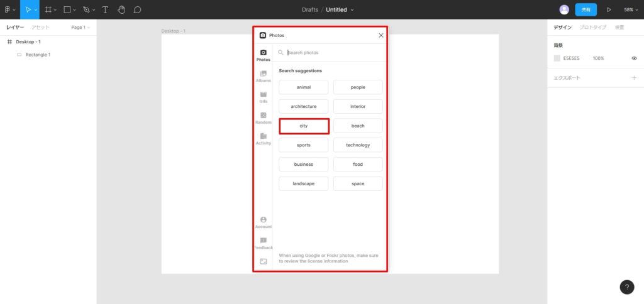Viewport: 644px width, 304px height.
Task: Click the city search suggestion
Action: 304,126
